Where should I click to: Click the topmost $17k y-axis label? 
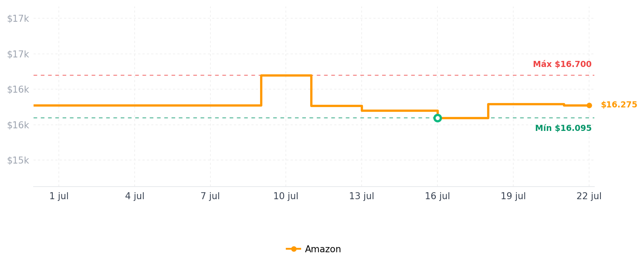coord(18,18)
